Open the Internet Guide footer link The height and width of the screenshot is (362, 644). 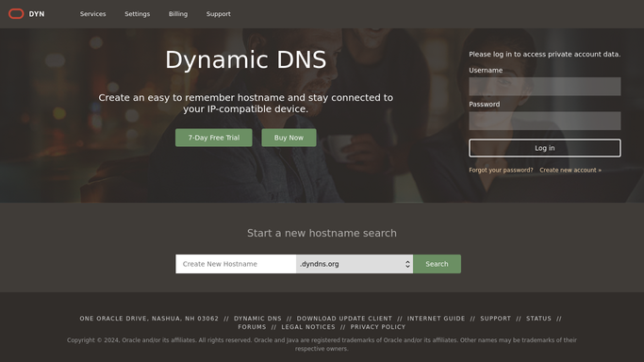click(436, 319)
